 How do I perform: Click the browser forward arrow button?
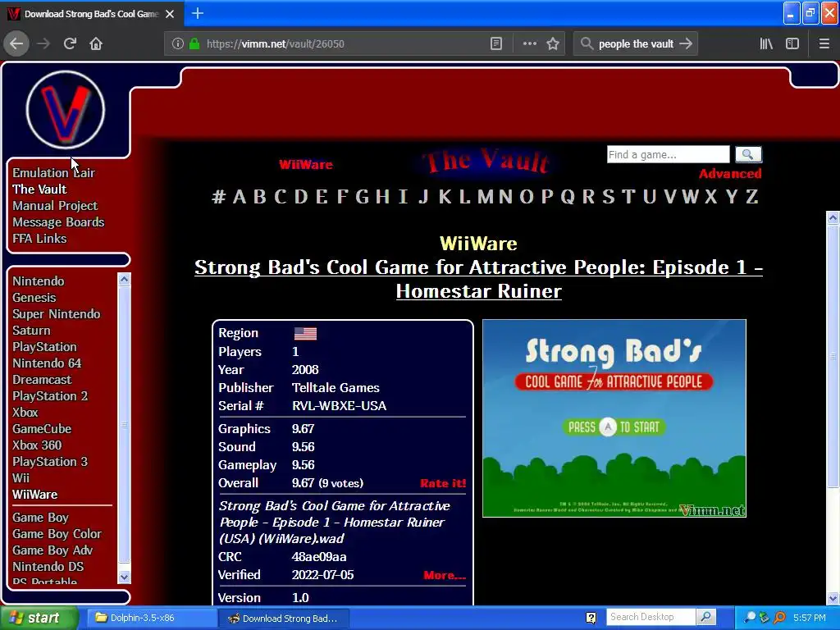pyautogui.click(x=43, y=43)
